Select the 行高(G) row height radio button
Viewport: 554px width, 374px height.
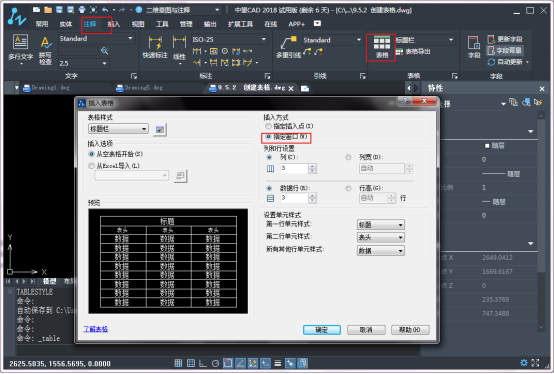coord(348,188)
